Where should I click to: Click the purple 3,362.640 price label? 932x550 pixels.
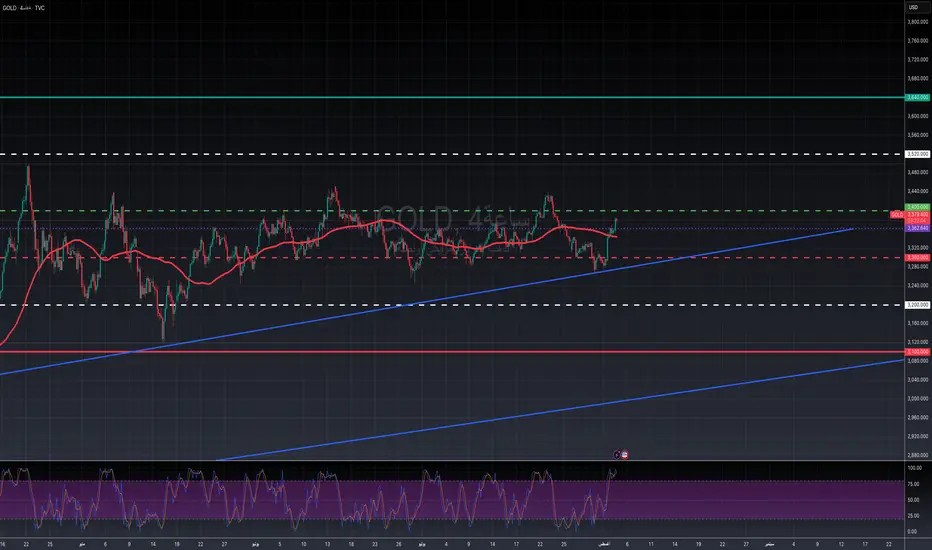918,228
